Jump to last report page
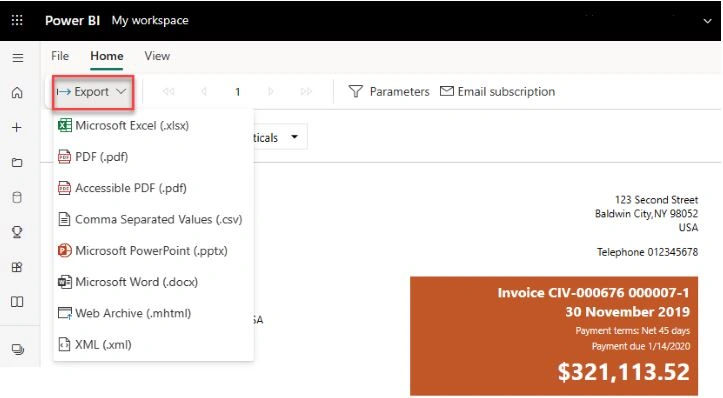723x398 pixels. (x=306, y=92)
